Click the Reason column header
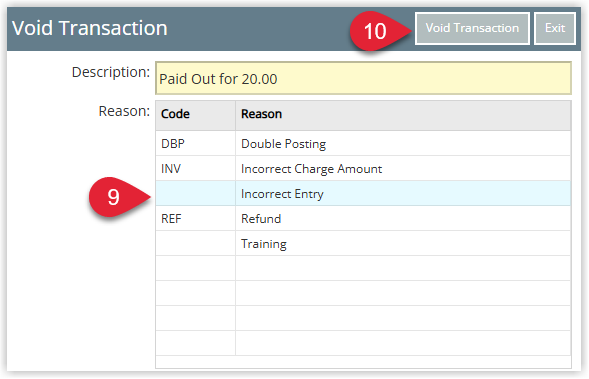 (403, 114)
